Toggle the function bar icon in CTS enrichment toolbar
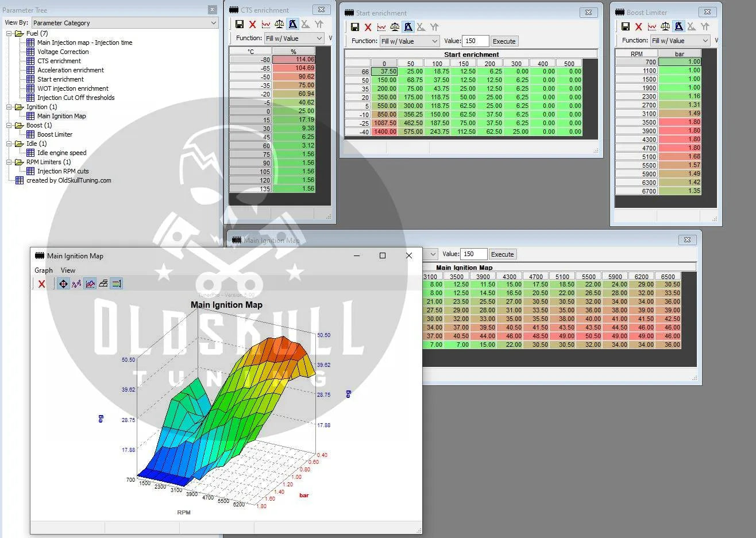The image size is (756, 538). click(x=292, y=24)
